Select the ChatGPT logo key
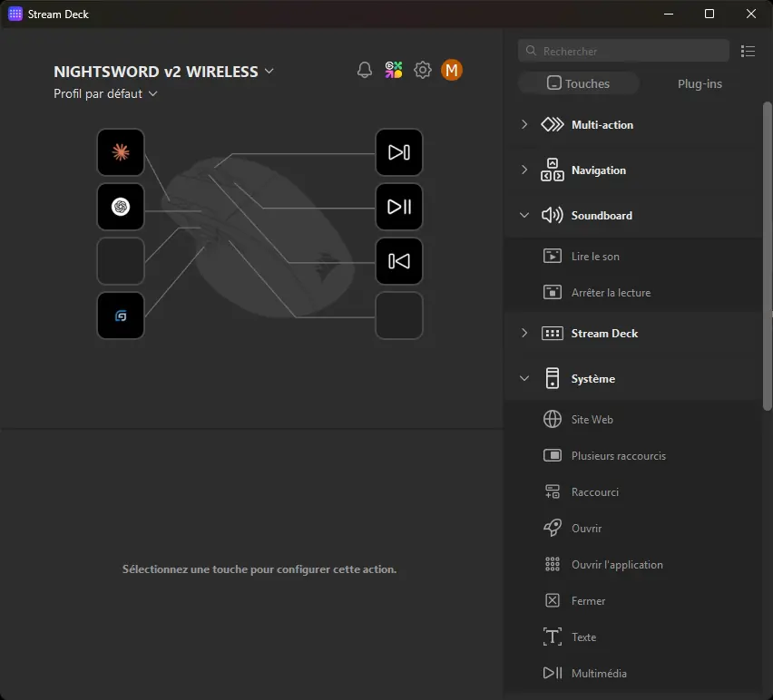This screenshot has height=700, width=773. [121, 207]
